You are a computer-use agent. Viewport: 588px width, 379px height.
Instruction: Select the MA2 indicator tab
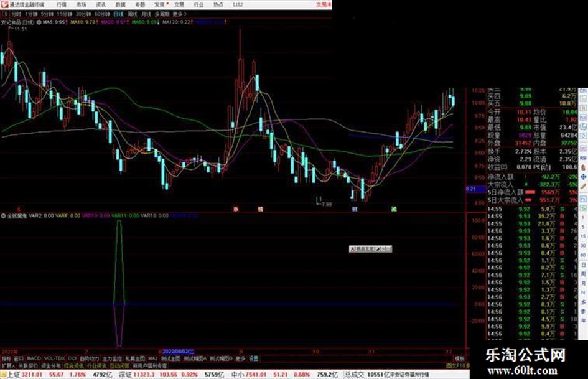coord(153,358)
